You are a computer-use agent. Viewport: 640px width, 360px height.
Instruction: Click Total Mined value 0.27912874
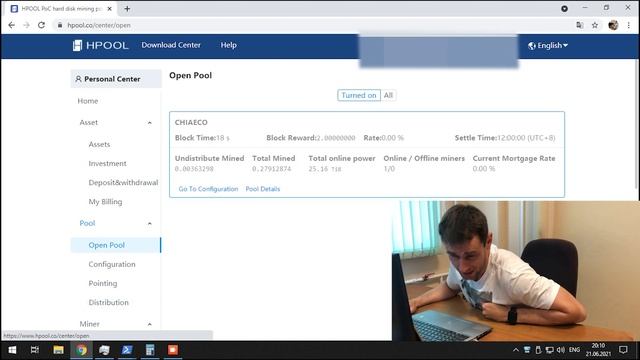271,169
